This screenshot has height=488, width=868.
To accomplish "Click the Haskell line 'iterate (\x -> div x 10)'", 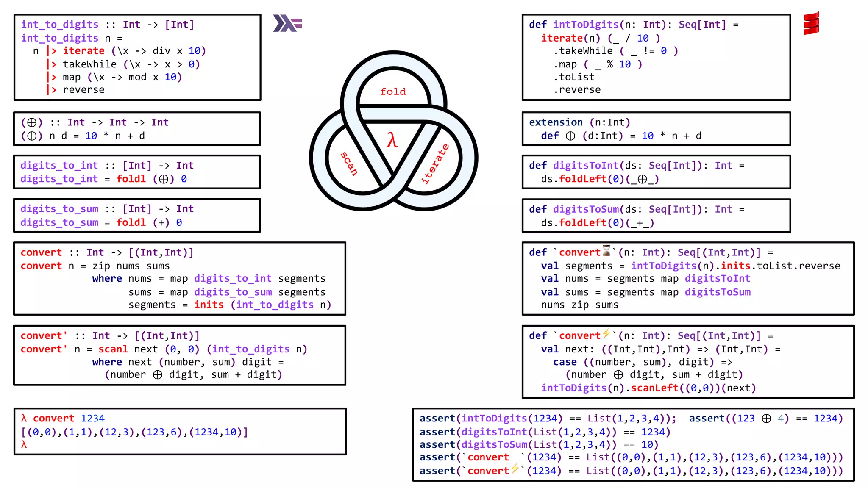I will [134, 51].
